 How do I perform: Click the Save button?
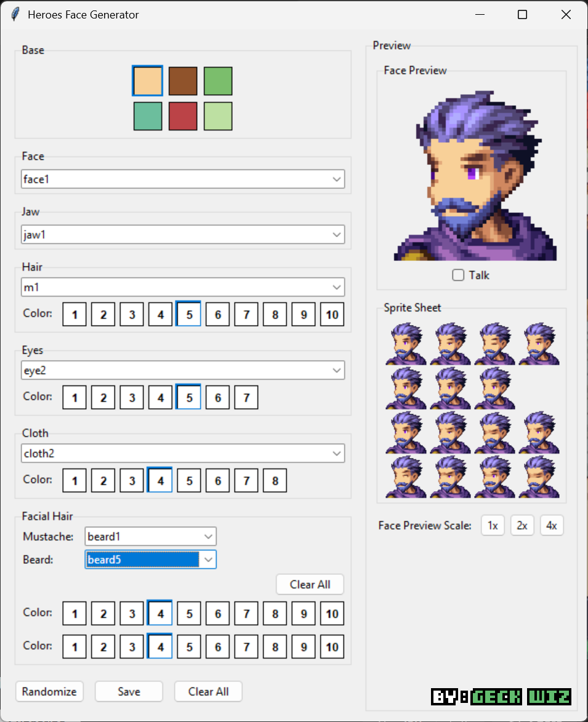click(129, 691)
